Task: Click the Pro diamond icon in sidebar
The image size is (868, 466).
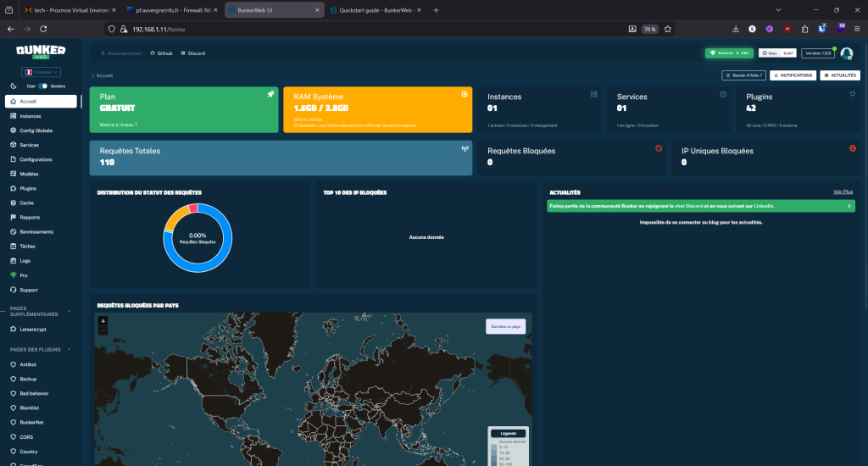Action: (x=14, y=275)
